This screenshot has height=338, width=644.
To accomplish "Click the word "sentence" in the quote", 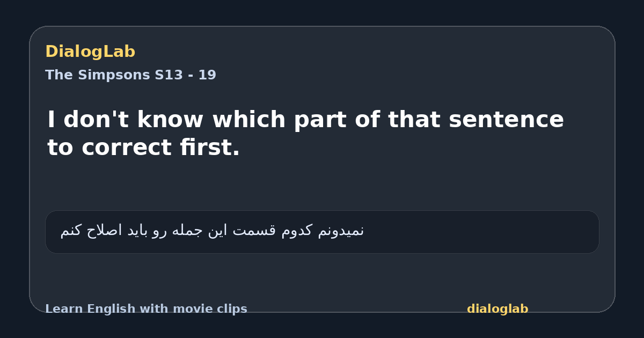I will pos(506,120).
